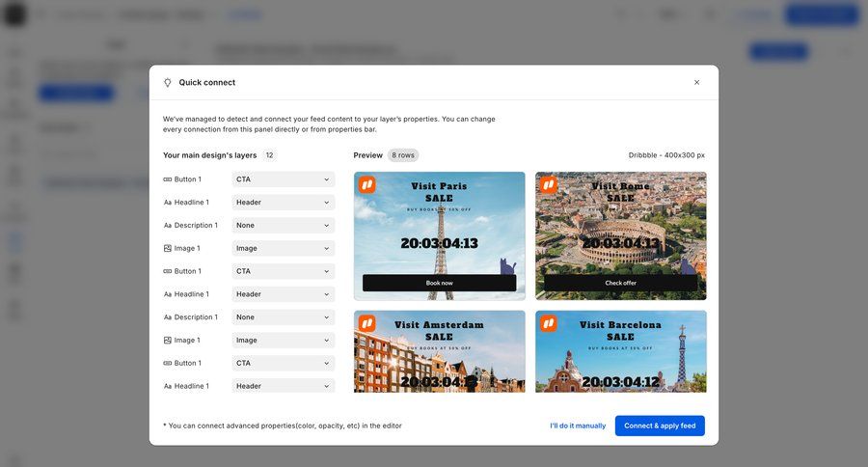Open the second Image 1 Image dropdown
This screenshot has width=868, height=467.
[x=283, y=341]
